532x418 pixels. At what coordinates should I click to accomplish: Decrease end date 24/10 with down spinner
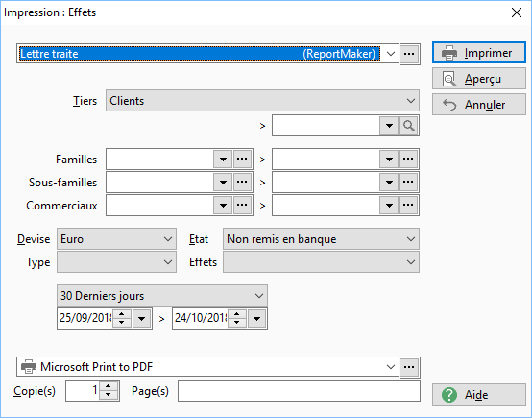(237, 323)
